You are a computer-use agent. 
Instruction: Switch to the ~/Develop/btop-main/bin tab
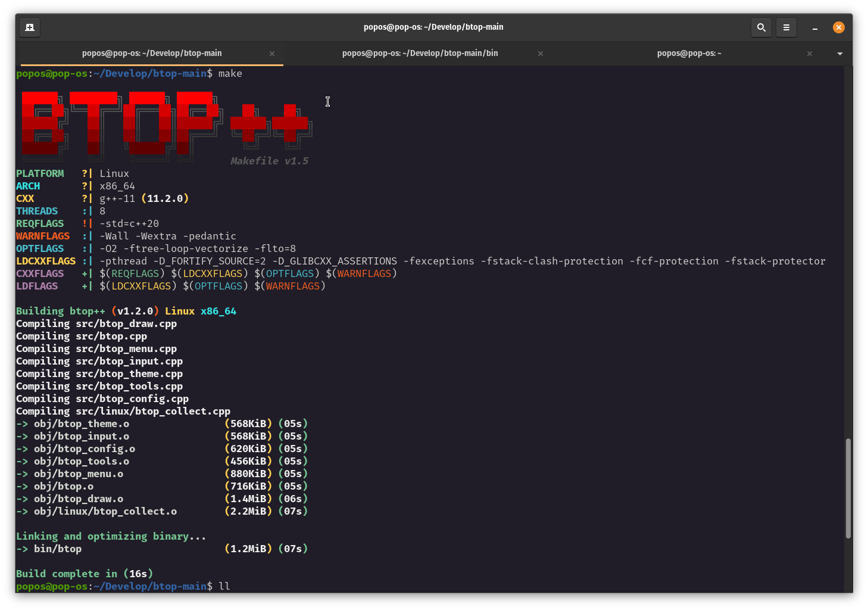pyautogui.click(x=420, y=53)
